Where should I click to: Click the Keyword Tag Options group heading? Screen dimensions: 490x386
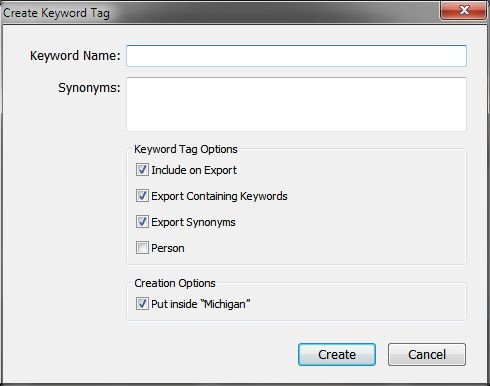click(186, 149)
